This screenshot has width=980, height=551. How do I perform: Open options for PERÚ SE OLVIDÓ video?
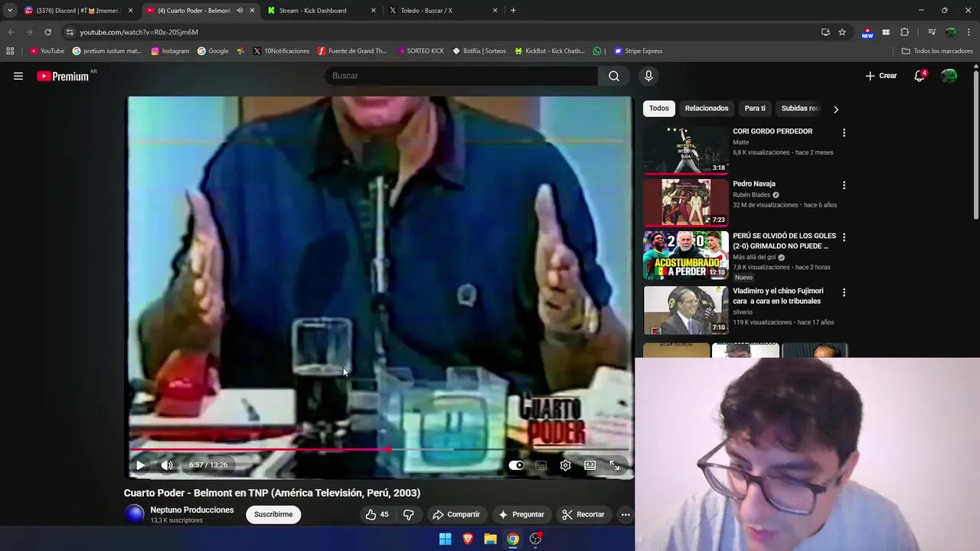[x=844, y=237]
